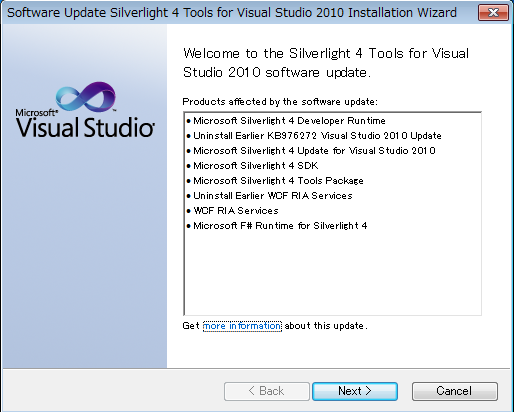Open the more information link
Image resolution: width=514 pixels, height=412 pixels.
pos(242,326)
